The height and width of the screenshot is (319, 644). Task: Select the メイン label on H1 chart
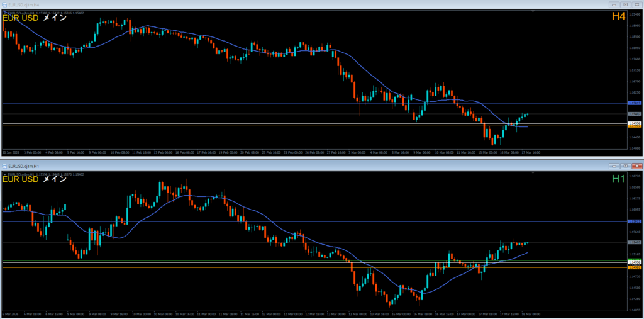(x=55, y=179)
